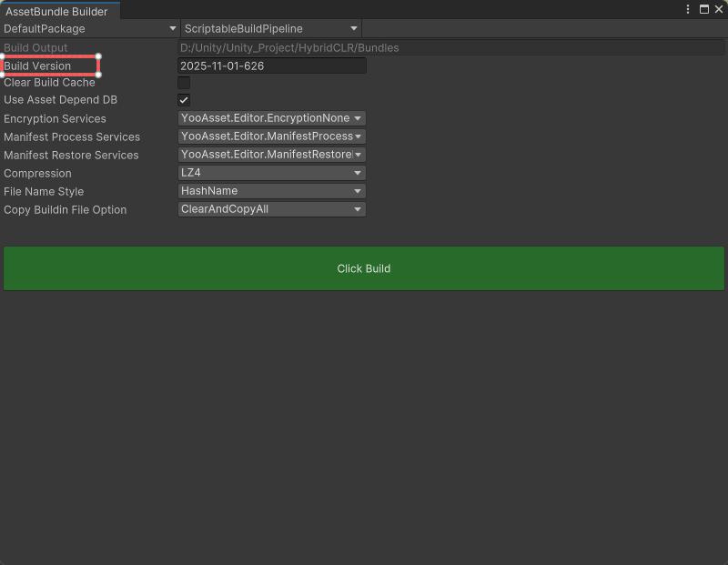Open the Manifest Restore Services dropdown

pos(272,155)
